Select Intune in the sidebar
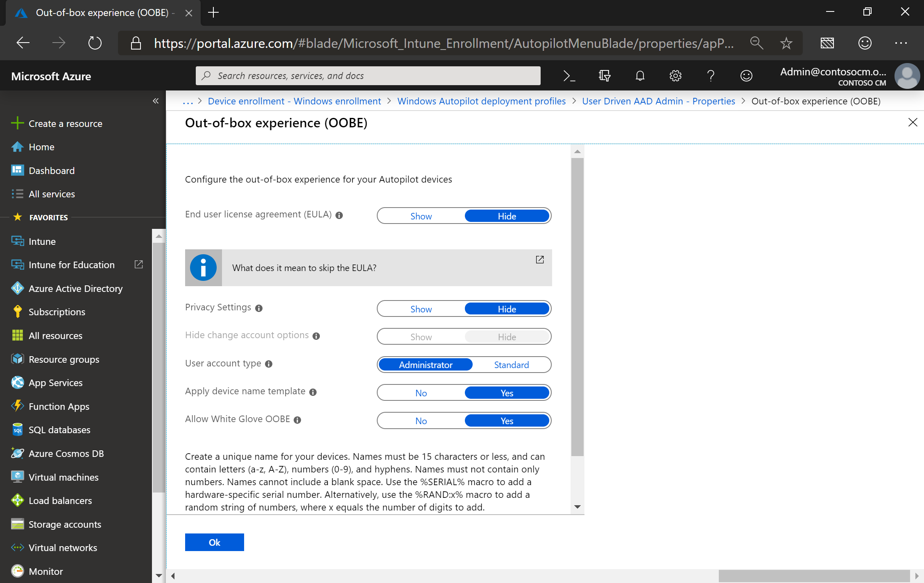924x583 pixels. click(x=42, y=242)
